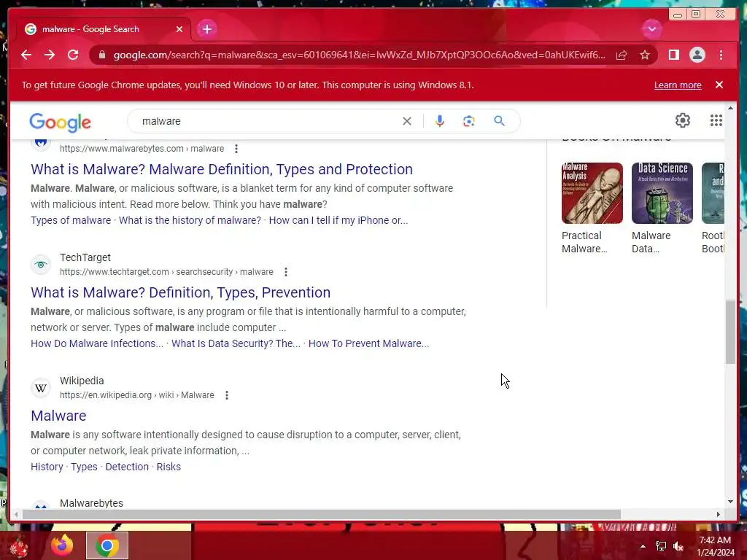Select Malware Data Science book cover
Screen dimensions: 747x560
point(662,192)
